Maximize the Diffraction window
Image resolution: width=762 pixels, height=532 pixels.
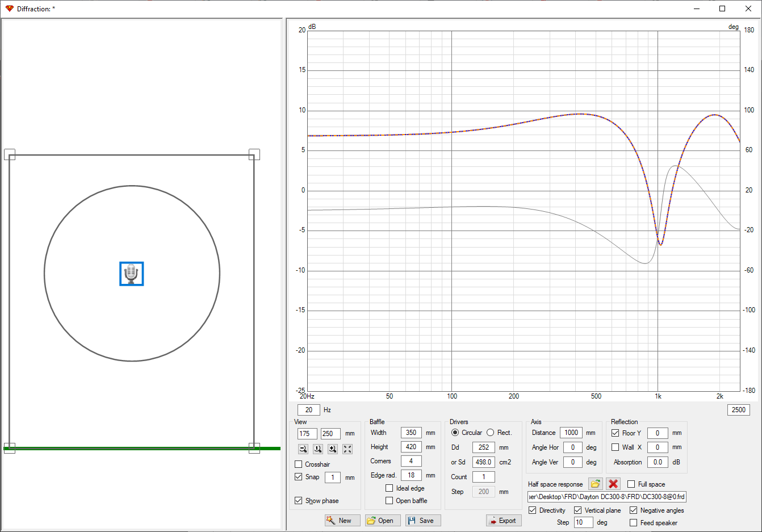click(x=722, y=9)
